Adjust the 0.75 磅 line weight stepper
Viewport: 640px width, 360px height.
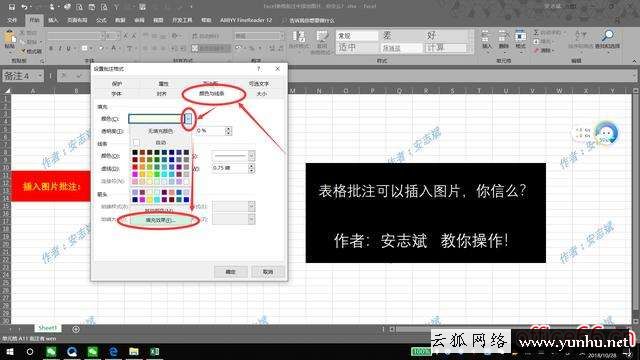coord(251,168)
